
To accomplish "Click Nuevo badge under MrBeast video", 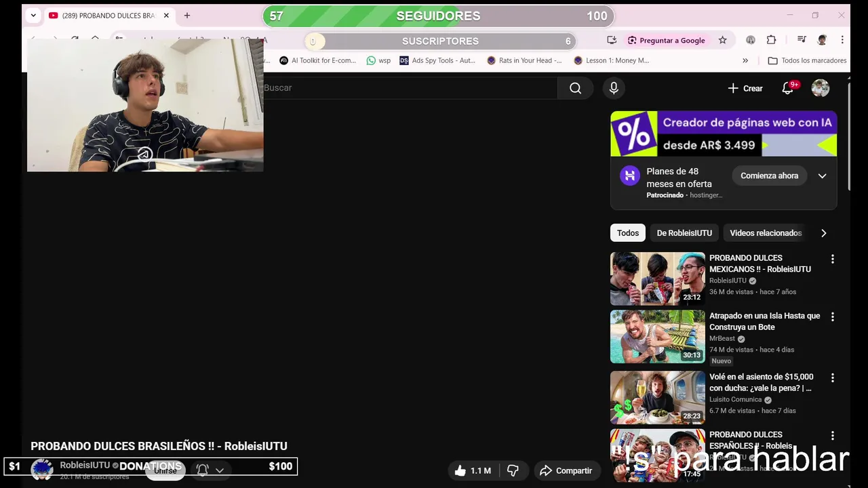I will coord(721,361).
